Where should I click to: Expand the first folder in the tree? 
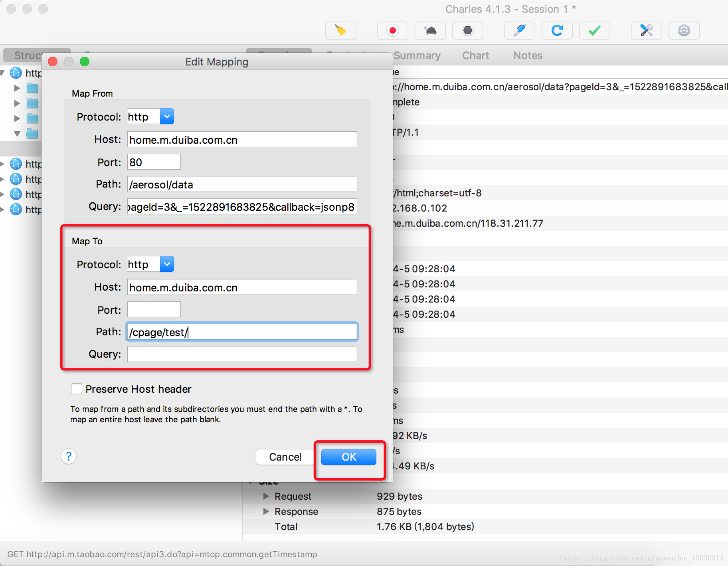(17, 88)
